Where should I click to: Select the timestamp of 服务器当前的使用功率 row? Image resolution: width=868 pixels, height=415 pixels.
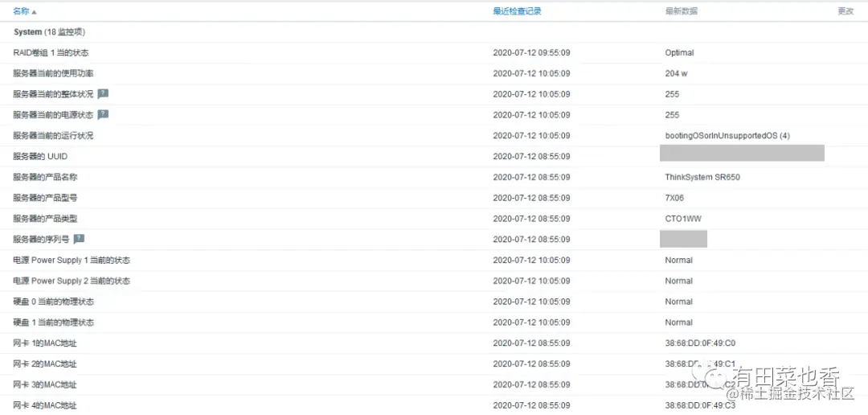click(x=531, y=73)
